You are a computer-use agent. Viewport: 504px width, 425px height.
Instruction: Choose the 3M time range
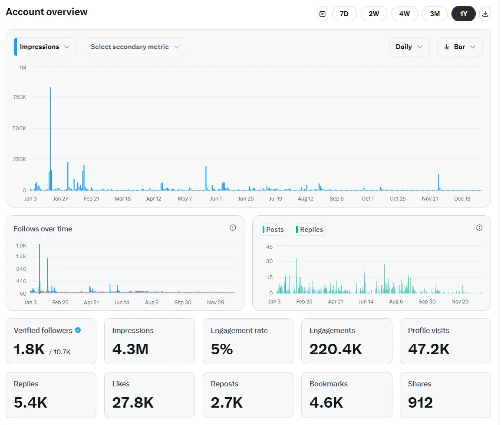(x=435, y=14)
